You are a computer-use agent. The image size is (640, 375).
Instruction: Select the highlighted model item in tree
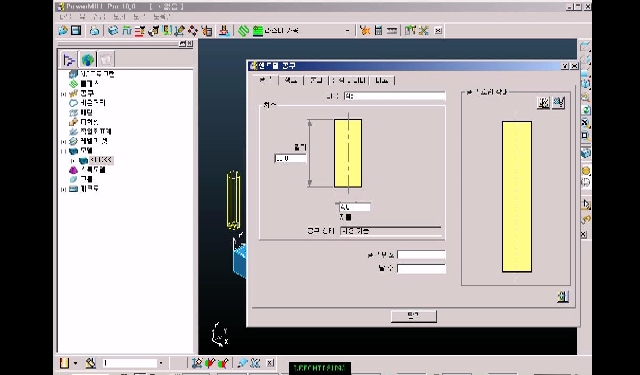coord(101,160)
